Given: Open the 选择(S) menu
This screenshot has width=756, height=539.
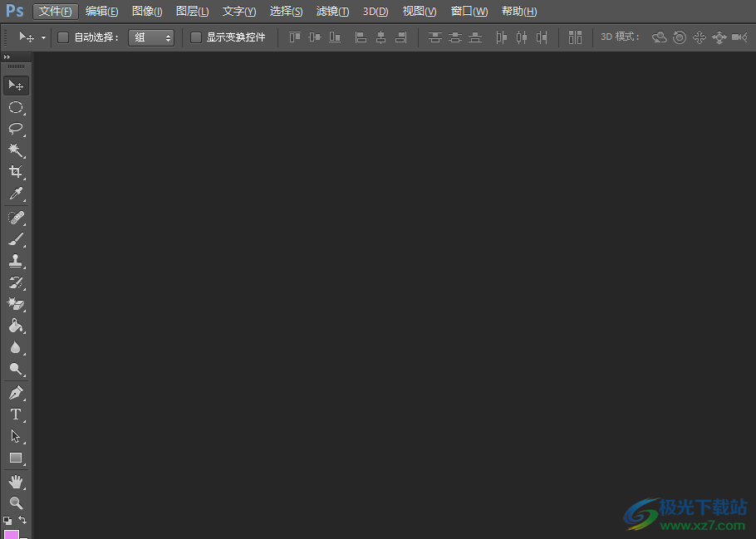Looking at the screenshot, I should point(286,11).
